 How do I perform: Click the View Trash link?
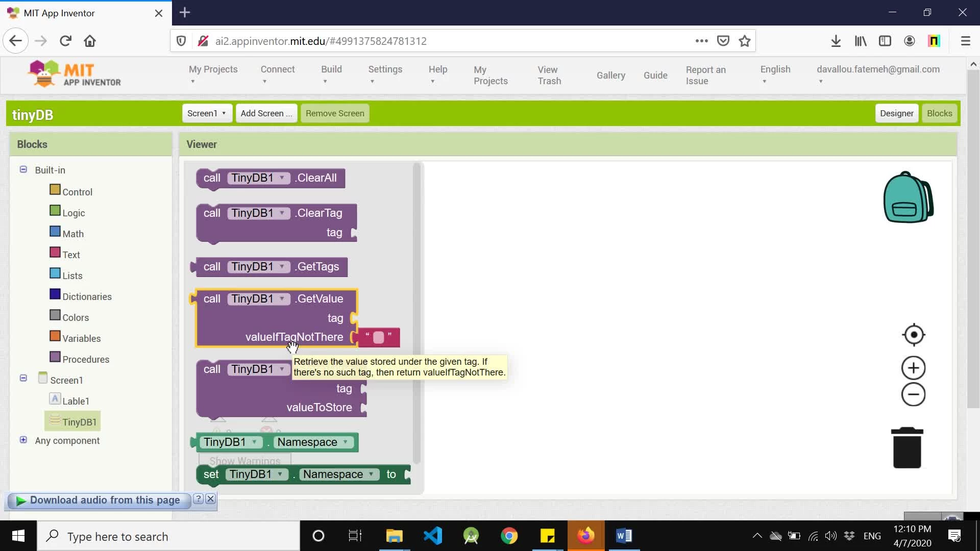[x=549, y=75]
